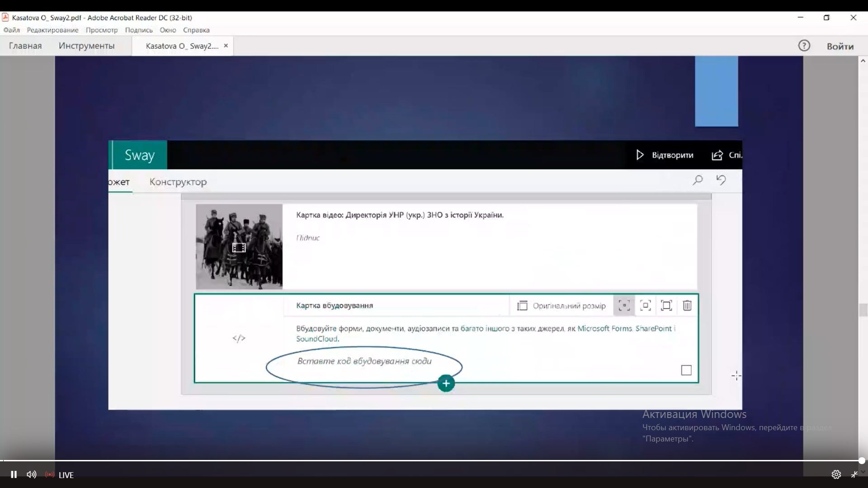Image resolution: width=868 pixels, height=488 pixels.
Task: Select the intense emphasis size icon
Action: point(666,305)
